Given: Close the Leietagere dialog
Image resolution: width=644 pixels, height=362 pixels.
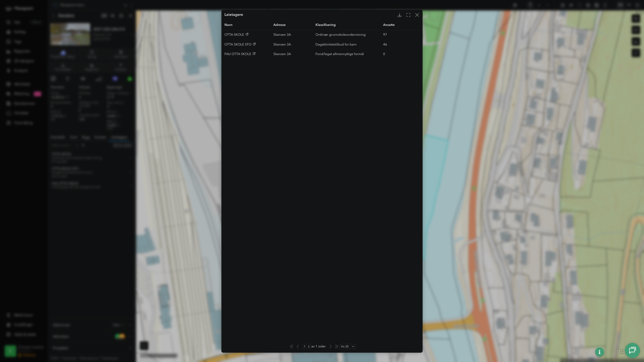Looking at the screenshot, I should pos(417,15).
